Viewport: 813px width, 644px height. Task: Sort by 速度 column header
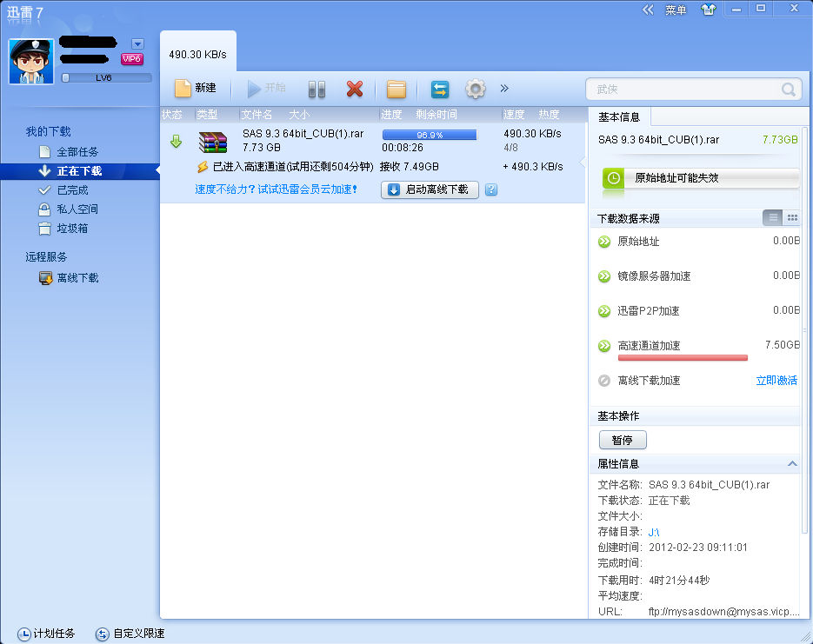515,115
